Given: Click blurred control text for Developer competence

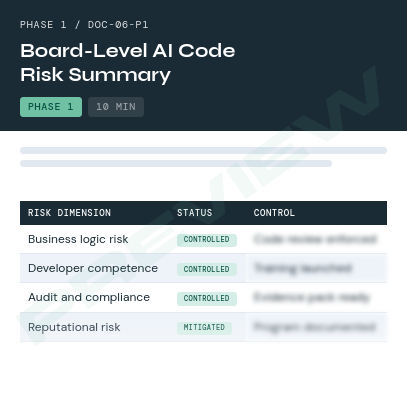Looking at the screenshot, I should (x=303, y=268).
